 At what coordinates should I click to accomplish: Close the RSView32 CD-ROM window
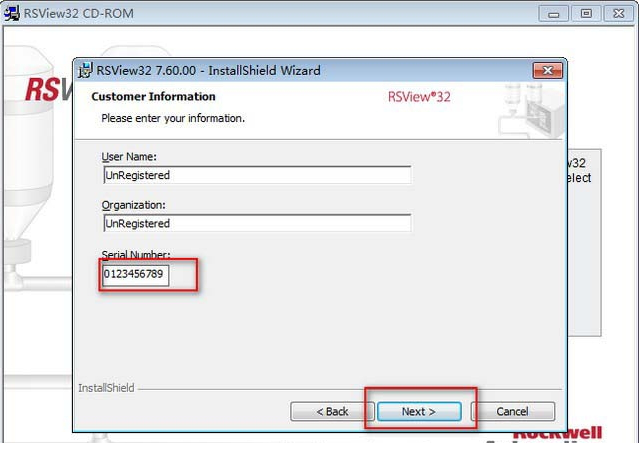pos(618,14)
